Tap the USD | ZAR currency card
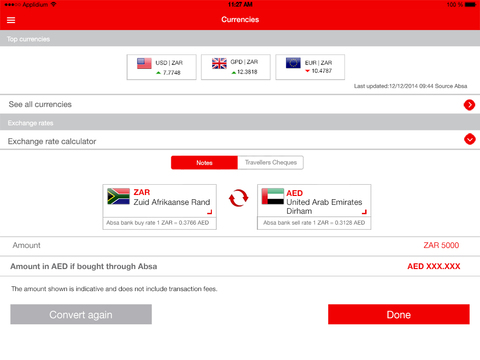This screenshot has width=480, height=360. [x=162, y=67]
